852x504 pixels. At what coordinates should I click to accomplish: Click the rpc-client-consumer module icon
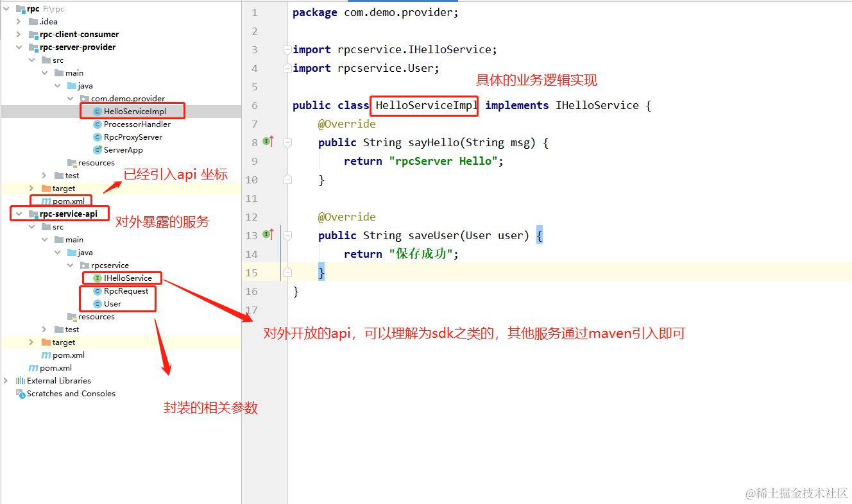click(x=33, y=35)
